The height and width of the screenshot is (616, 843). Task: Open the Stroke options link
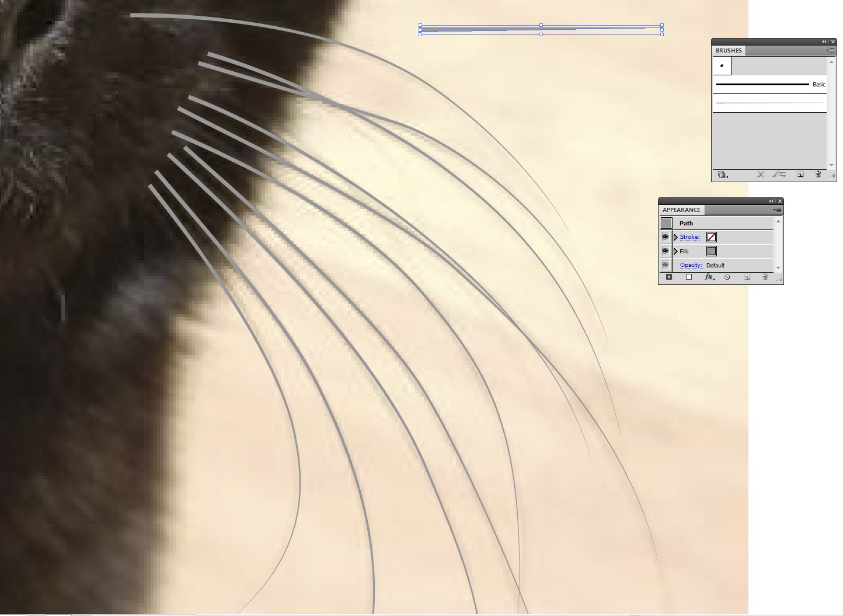(689, 236)
